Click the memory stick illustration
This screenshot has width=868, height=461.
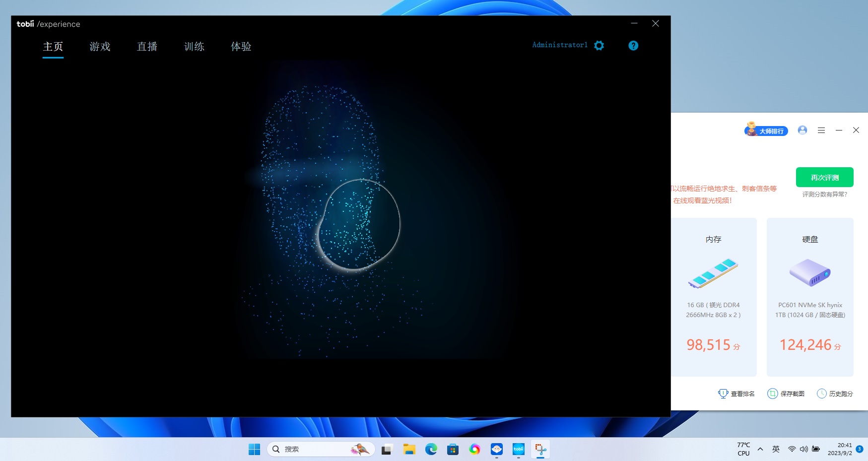714,273
